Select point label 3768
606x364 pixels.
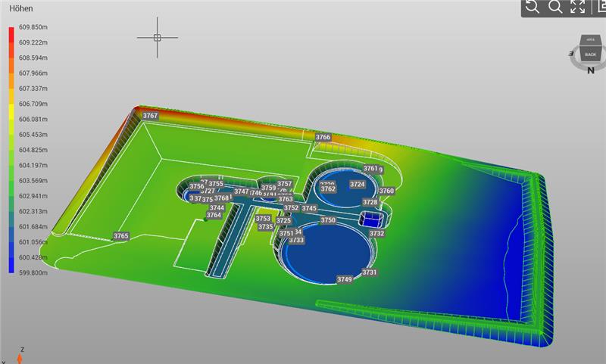pyautogui.click(x=221, y=198)
